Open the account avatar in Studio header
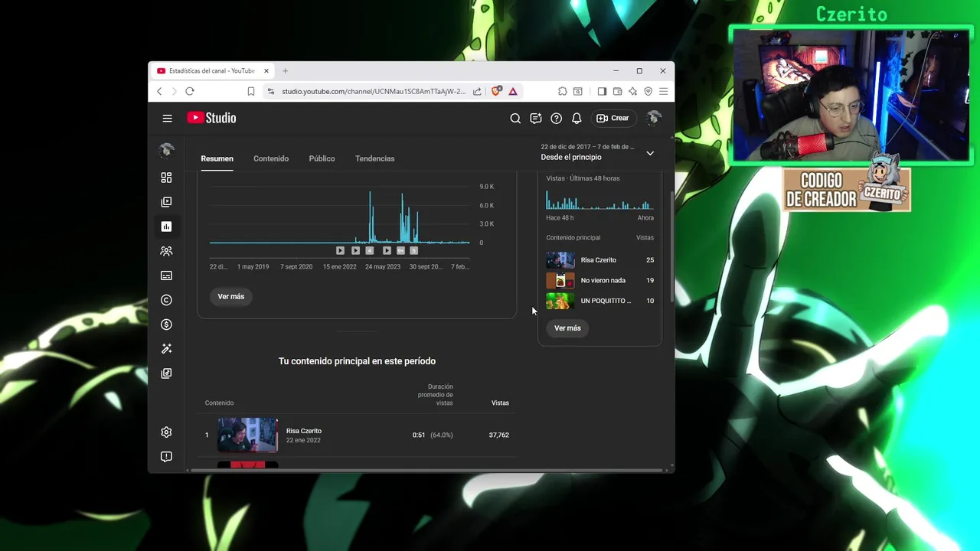The height and width of the screenshot is (551, 980). pos(653,118)
